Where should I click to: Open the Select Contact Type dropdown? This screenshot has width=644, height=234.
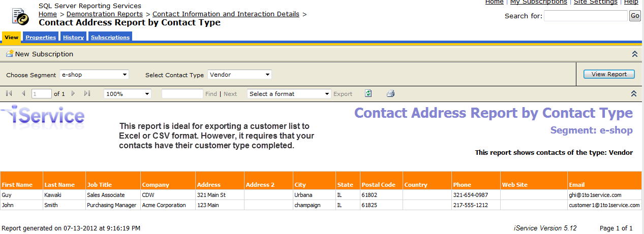point(239,75)
